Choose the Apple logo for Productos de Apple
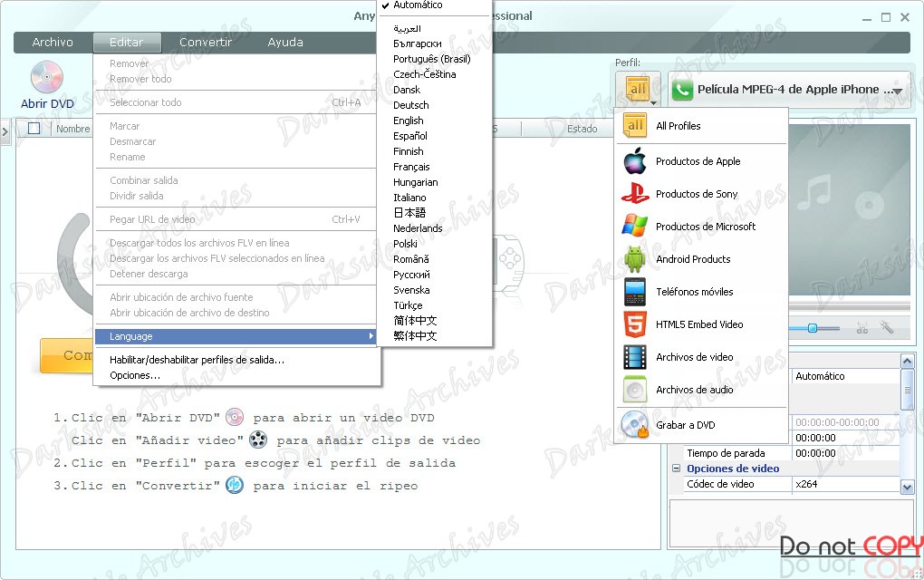 (635, 161)
